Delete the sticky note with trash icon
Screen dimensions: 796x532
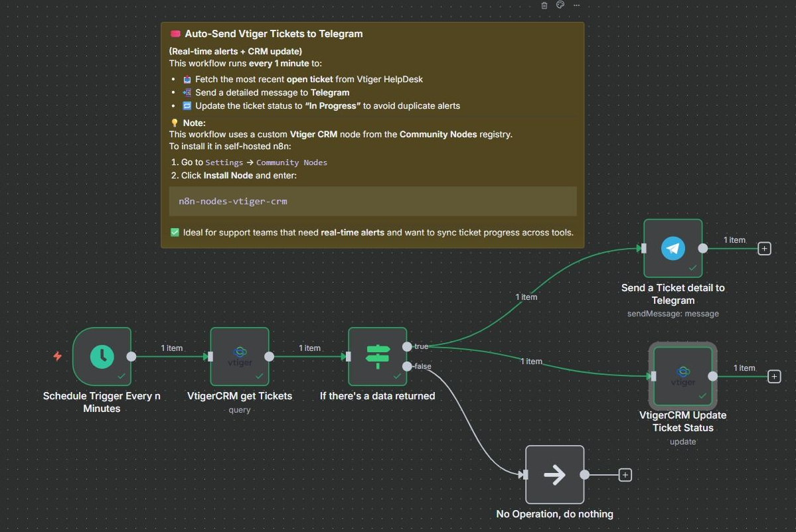(x=544, y=5)
